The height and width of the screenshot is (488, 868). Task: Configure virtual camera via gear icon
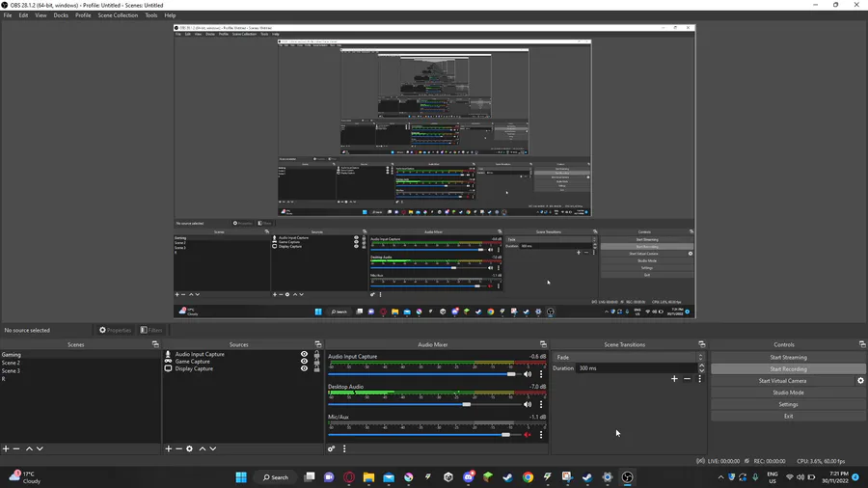861,381
